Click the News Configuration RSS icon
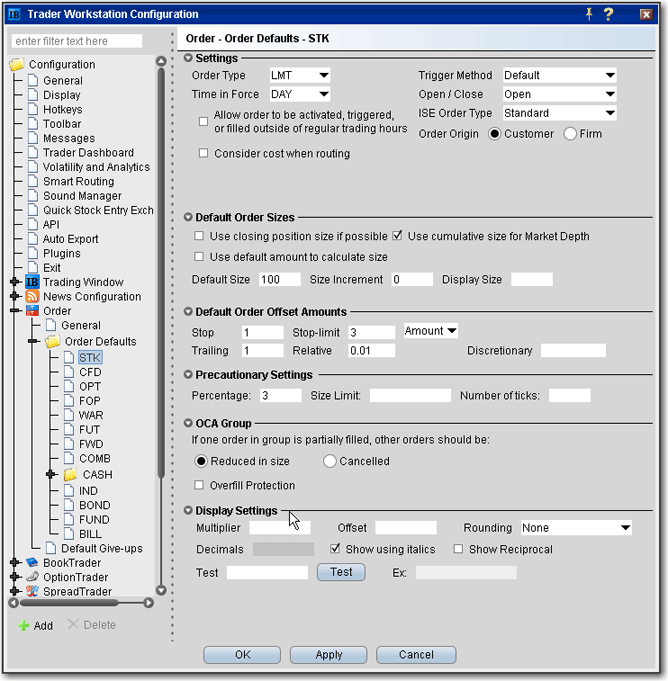 (32, 296)
